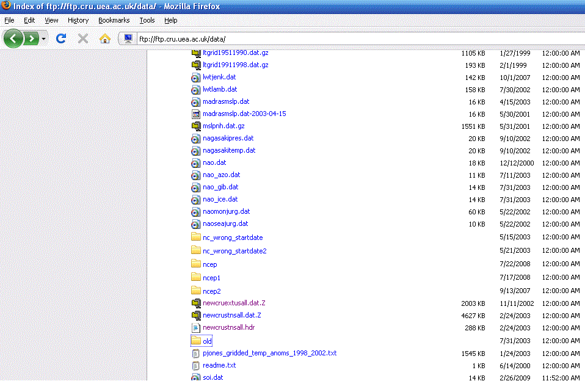Stop loading with the X button

(x=83, y=38)
